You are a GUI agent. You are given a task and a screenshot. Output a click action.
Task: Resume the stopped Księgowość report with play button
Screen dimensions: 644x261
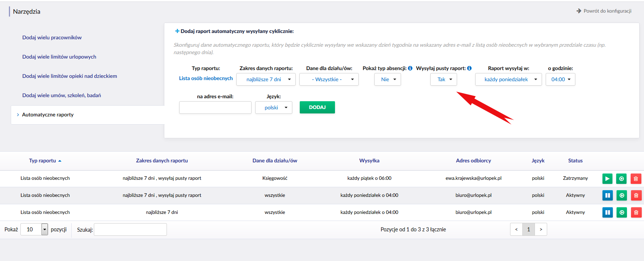point(607,179)
